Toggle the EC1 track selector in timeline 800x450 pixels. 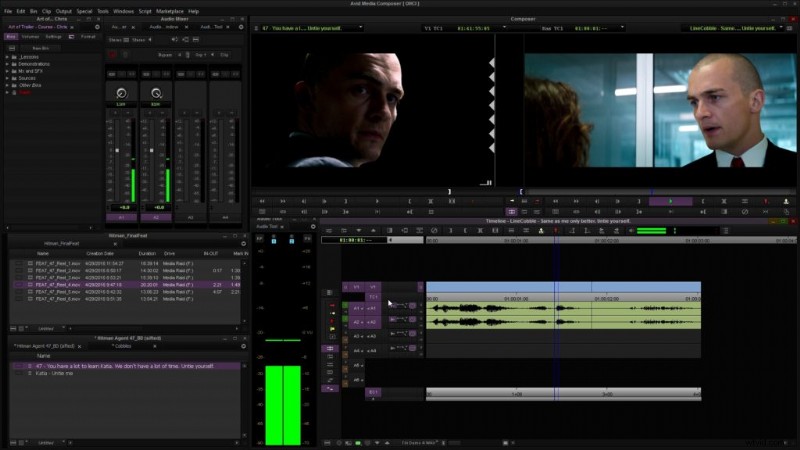373,392
